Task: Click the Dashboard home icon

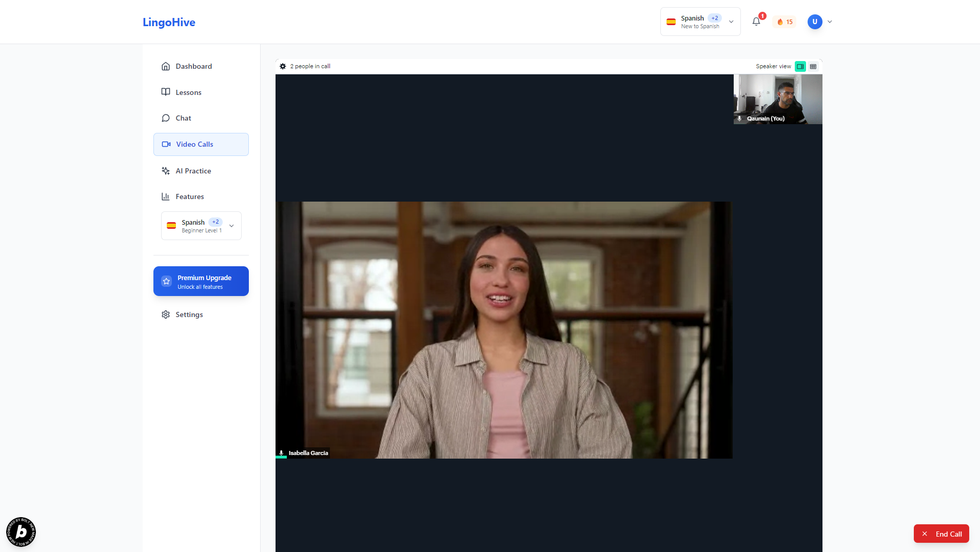Action: (166, 66)
